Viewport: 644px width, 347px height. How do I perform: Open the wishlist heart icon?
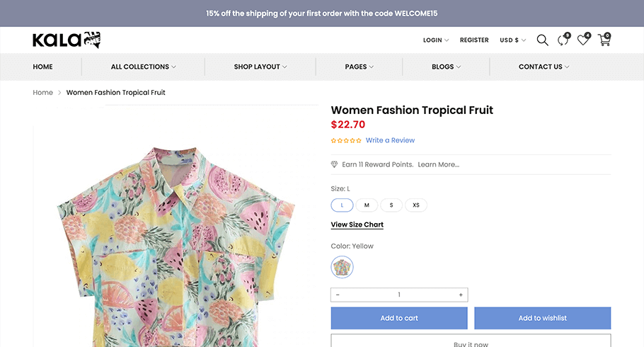pyautogui.click(x=584, y=40)
